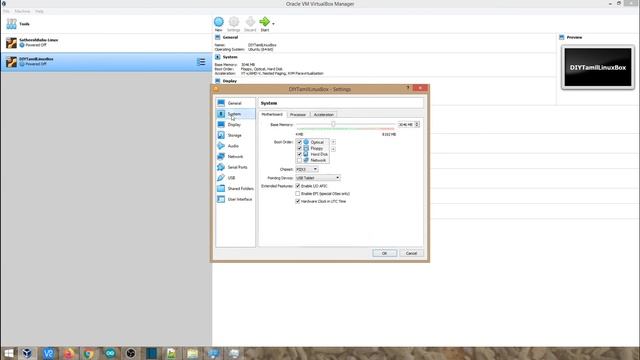The image size is (640, 360).
Task: Open the Storage settings category
Action: click(x=236, y=135)
